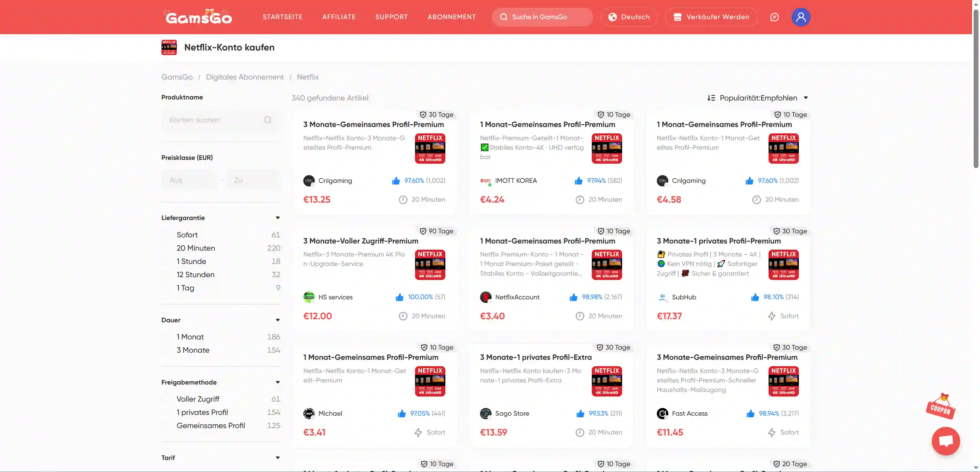Open Digitales Abonnement breadcrumb link
The image size is (980, 472).
click(245, 77)
